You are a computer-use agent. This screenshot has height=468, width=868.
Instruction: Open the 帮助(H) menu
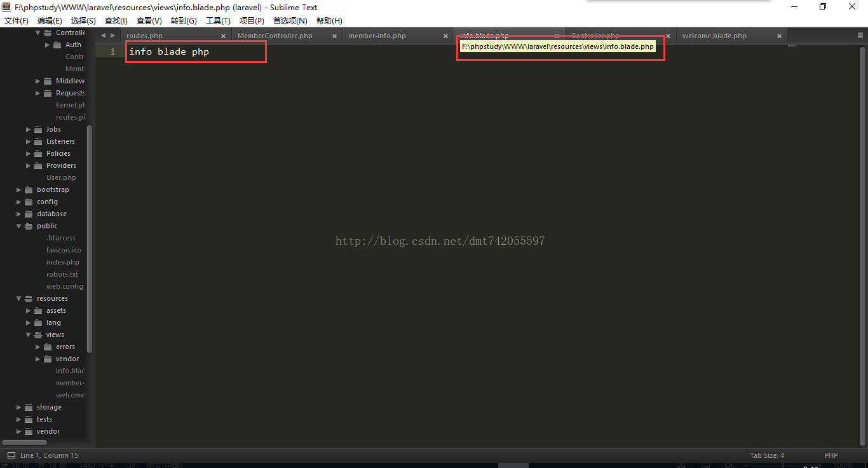329,21
